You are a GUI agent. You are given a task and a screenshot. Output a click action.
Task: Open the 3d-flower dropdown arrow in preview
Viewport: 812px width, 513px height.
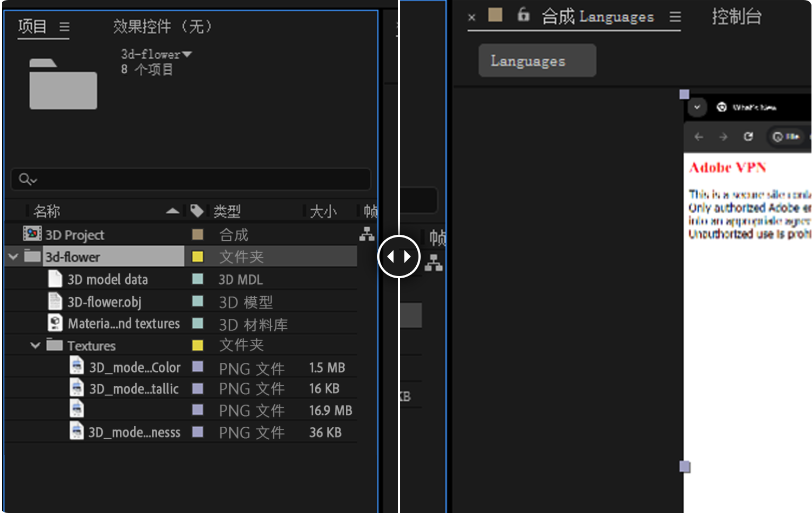pyautogui.click(x=187, y=54)
